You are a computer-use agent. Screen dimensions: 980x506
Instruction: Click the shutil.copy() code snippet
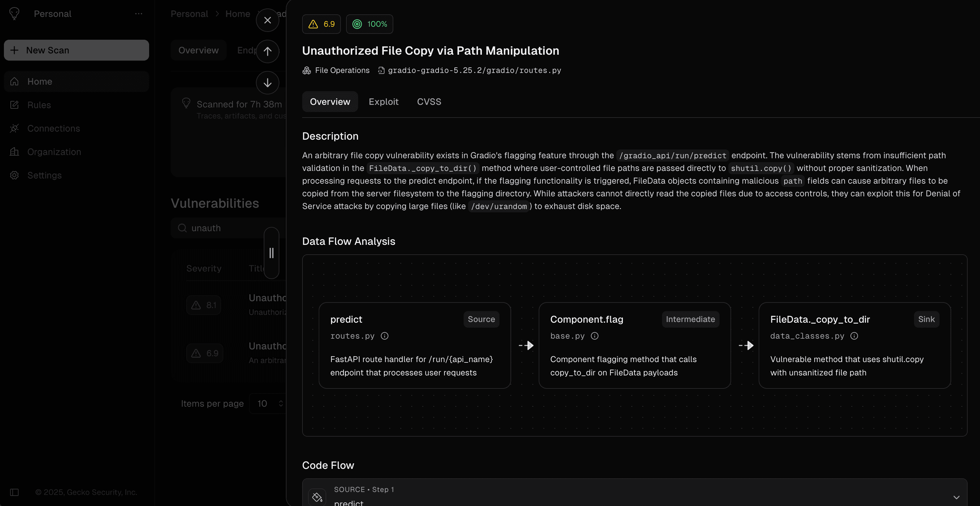[x=761, y=168]
